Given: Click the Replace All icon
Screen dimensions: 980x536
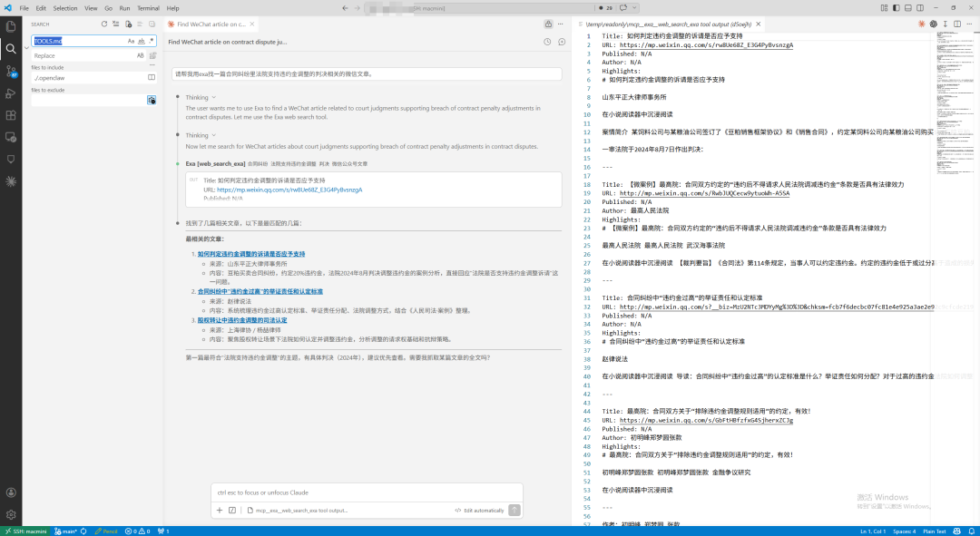Looking at the screenshot, I should pos(152,55).
